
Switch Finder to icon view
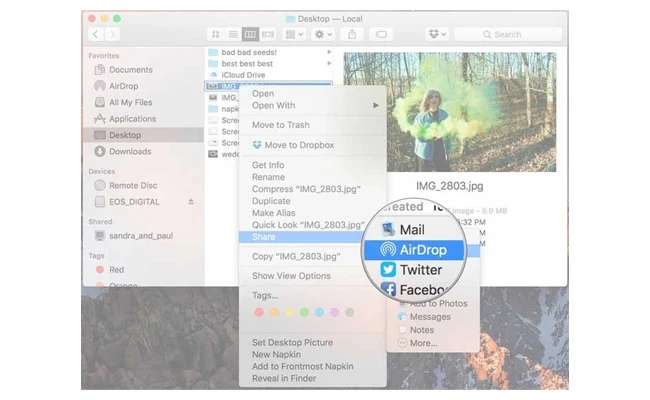click(215, 34)
